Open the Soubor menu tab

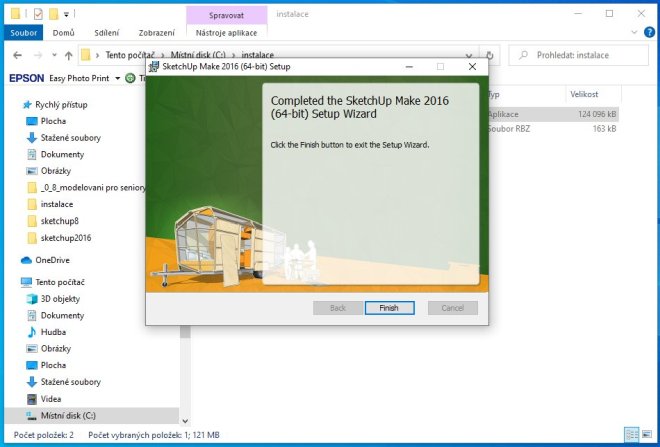pos(24,32)
